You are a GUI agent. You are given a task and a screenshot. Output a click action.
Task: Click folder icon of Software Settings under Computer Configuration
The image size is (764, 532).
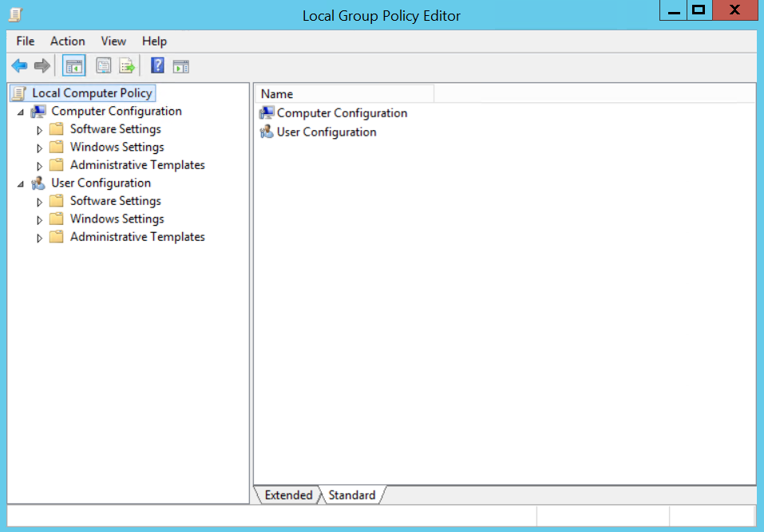coord(57,129)
